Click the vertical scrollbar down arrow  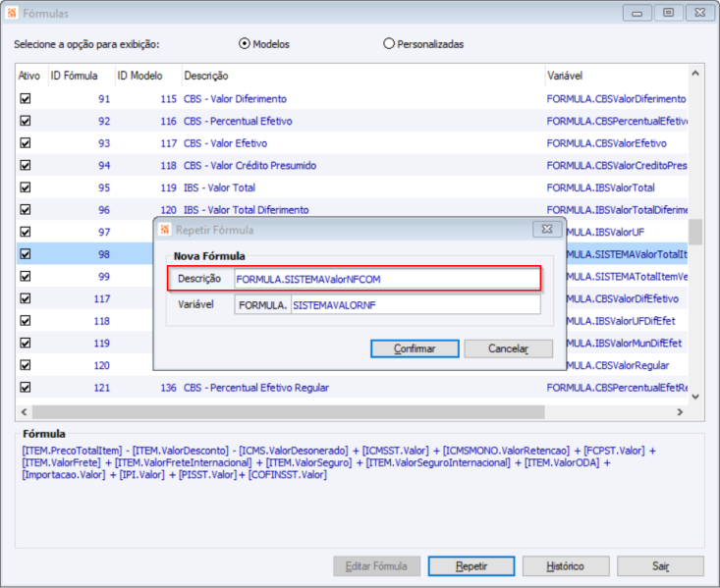point(695,397)
